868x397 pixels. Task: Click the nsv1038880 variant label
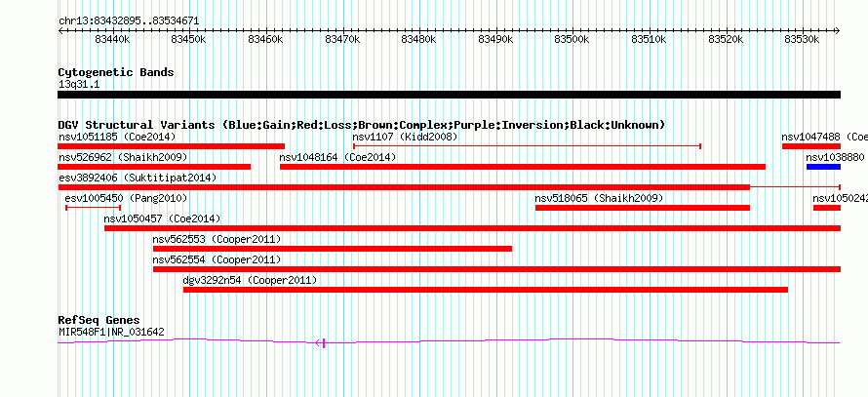tap(835, 157)
